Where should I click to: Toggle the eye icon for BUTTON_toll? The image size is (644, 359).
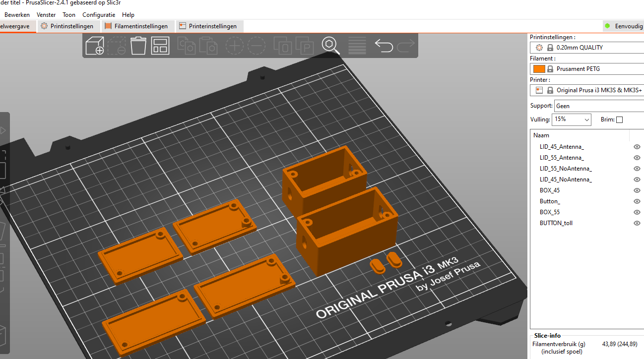pos(637,223)
